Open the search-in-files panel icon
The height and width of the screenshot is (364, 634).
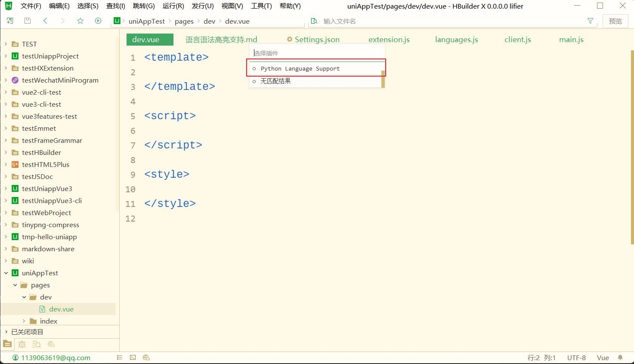(x=37, y=344)
